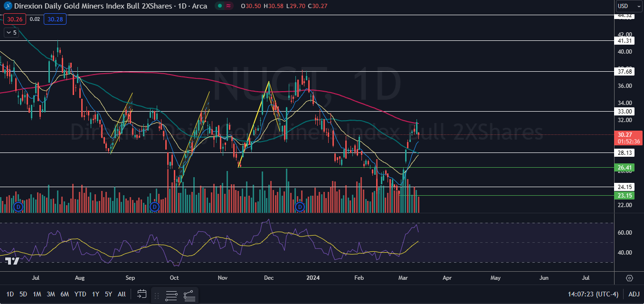Open chart settings gear icon

[630, 278]
